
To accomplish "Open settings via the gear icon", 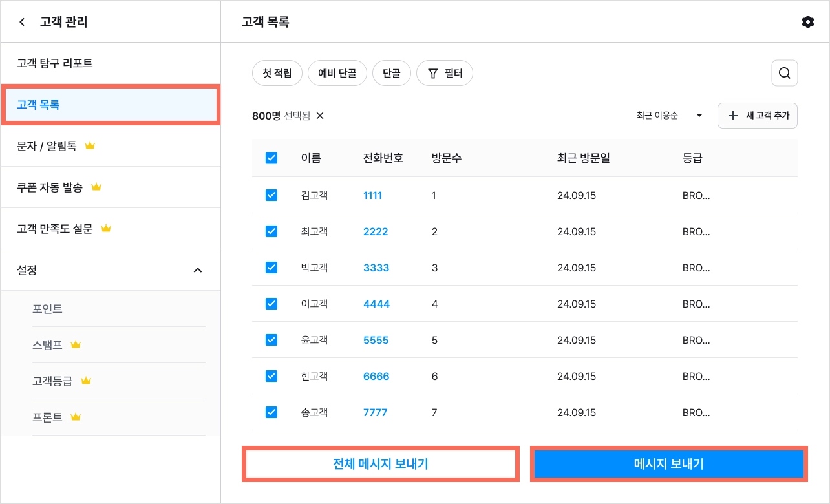I will (x=807, y=22).
